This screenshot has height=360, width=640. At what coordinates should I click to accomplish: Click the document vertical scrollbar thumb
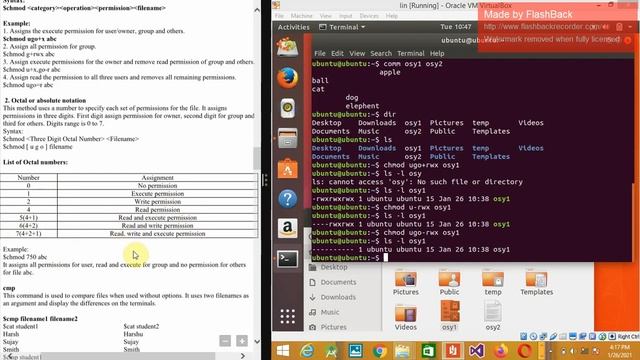pos(257,158)
